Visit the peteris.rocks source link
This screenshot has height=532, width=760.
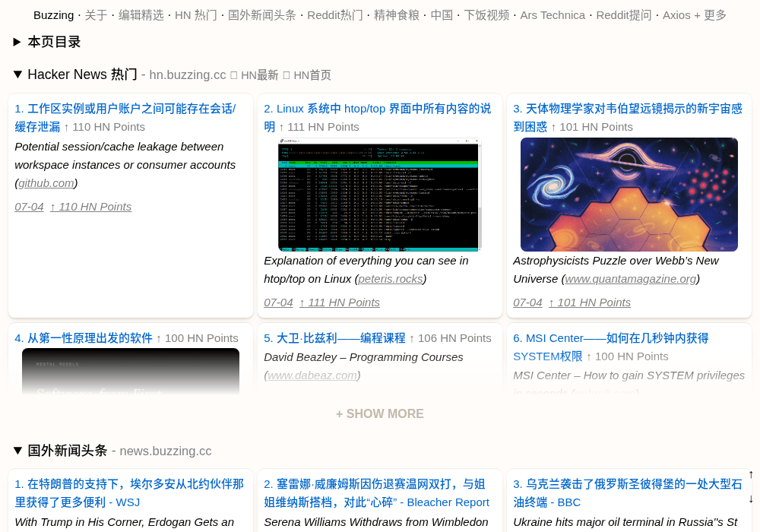pos(390,279)
